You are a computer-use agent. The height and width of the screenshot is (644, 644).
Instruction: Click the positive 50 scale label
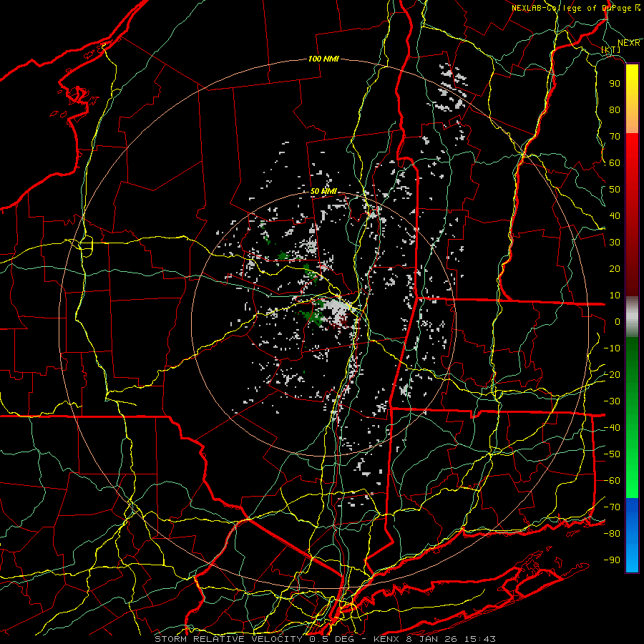pyautogui.click(x=615, y=190)
